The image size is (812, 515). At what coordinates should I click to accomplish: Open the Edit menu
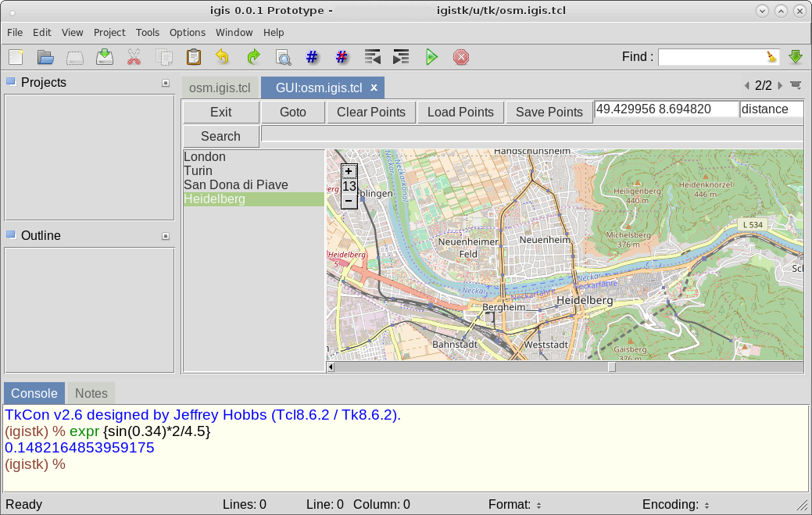[x=42, y=33]
